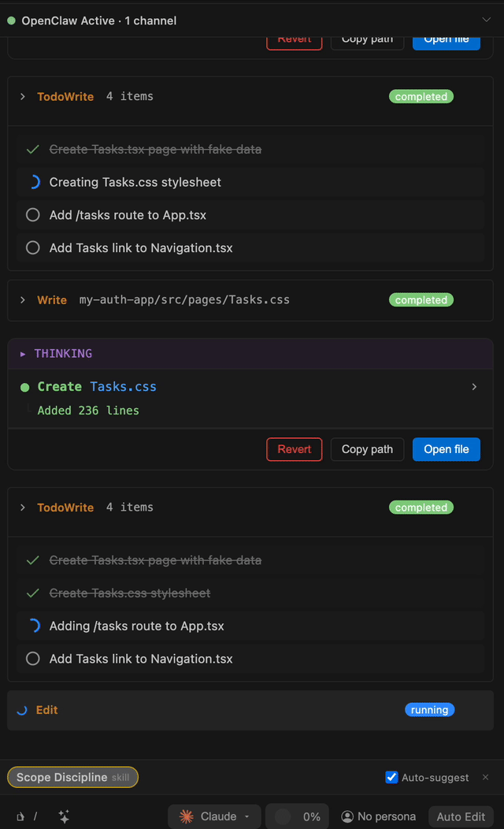This screenshot has height=829, width=504.
Task: Click the running Edit spinner icon
Action: (x=20, y=710)
